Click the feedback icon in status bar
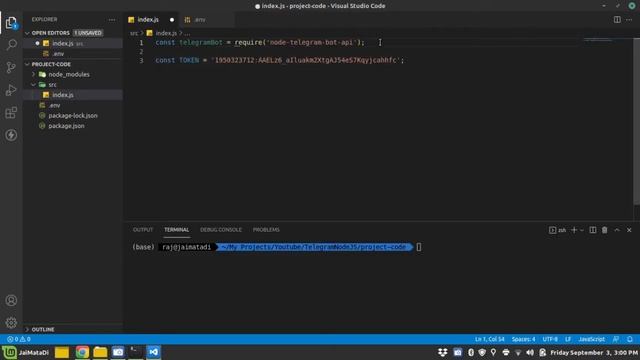Viewport: 640px width, 360px height. [616, 339]
